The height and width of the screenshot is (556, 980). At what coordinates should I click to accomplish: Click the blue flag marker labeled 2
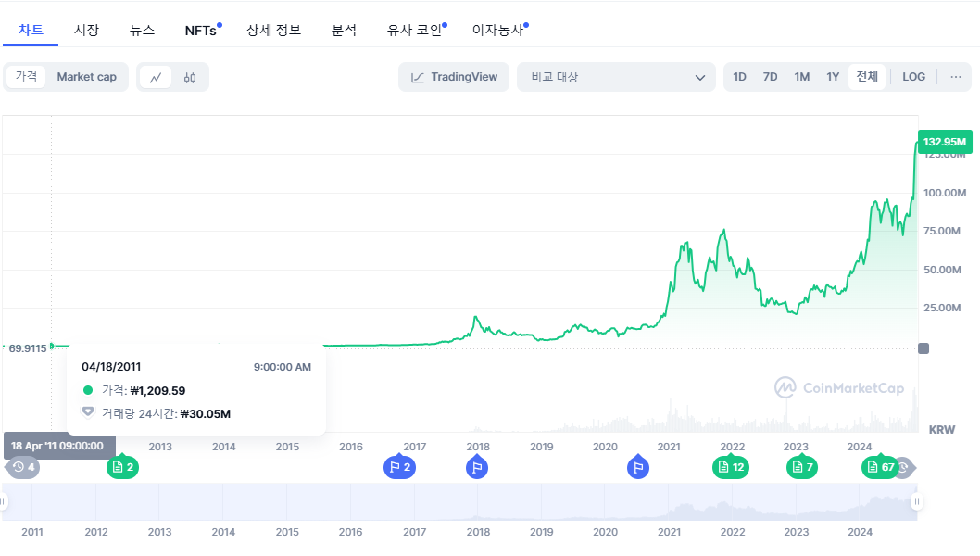point(398,467)
